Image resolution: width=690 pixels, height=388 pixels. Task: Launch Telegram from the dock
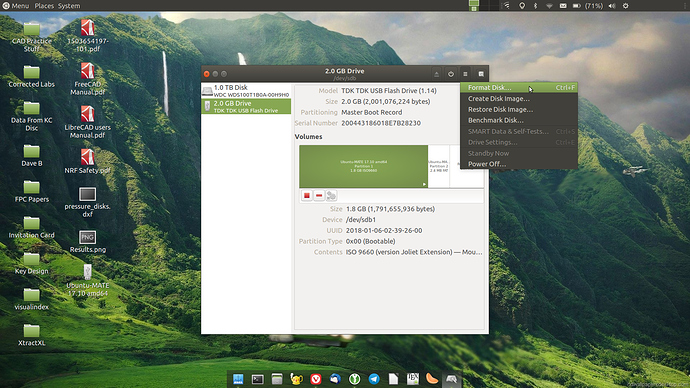[x=374, y=379]
